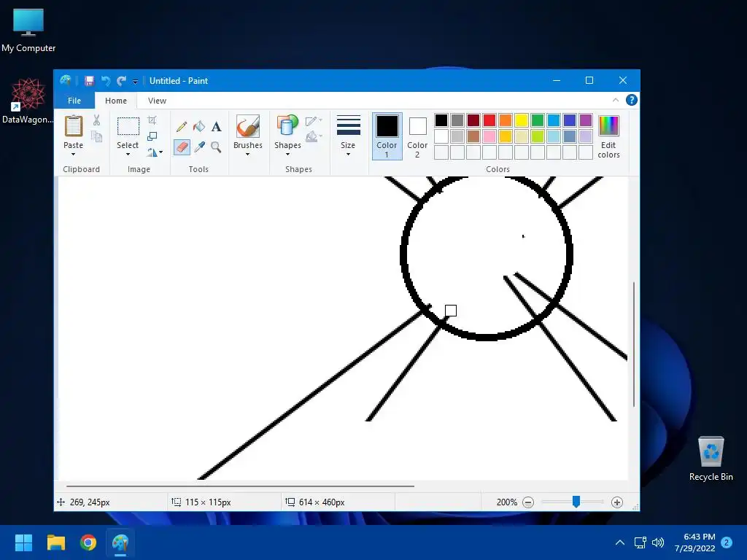Click the volume speaker tray icon
This screenshot has width=747, height=560.
point(658,542)
